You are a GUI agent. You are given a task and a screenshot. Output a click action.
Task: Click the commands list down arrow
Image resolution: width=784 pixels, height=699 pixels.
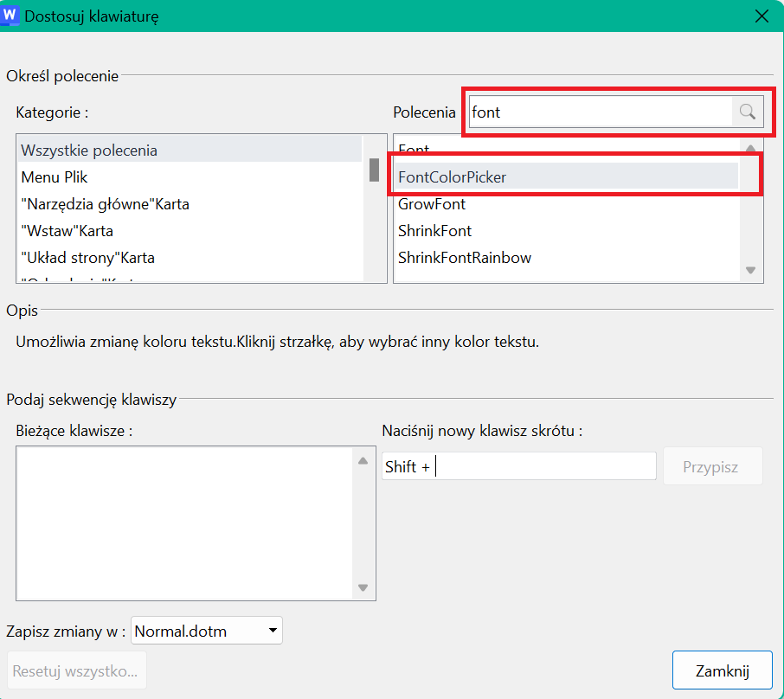(x=750, y=270)
